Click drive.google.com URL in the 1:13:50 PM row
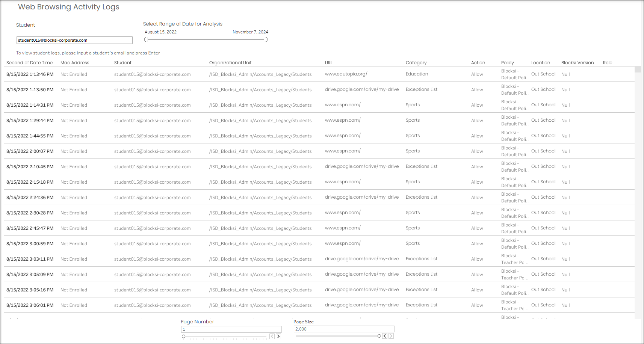Viewport: 644px width, 344px height. click(x=362, y=89)
